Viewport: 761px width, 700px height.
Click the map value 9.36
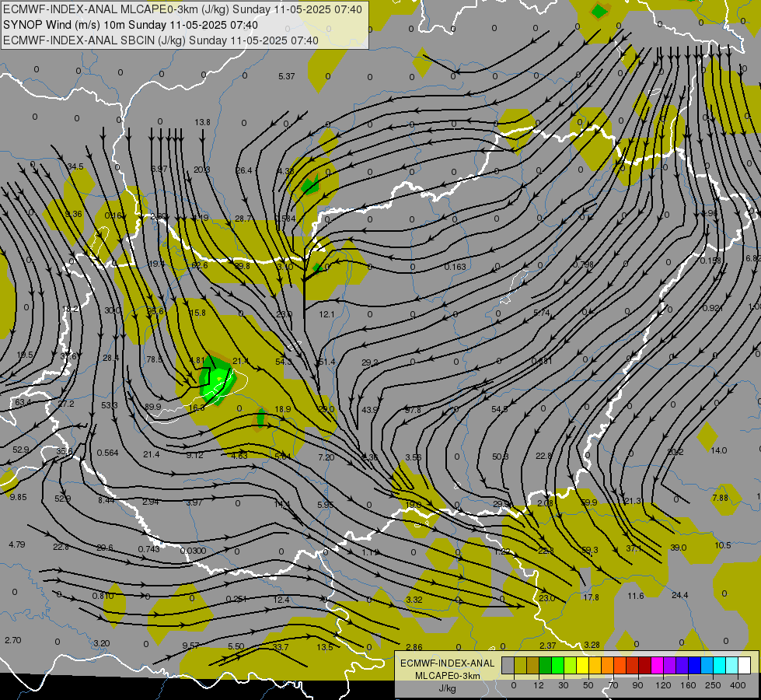coord(73,214)
